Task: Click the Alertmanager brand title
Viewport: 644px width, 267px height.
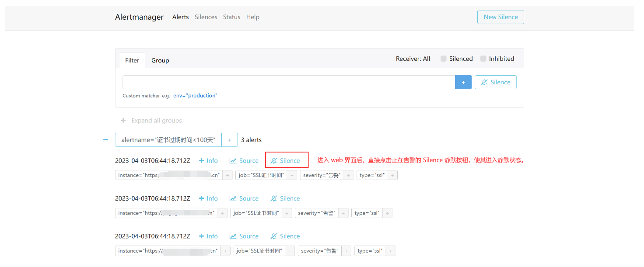Action: point(139,17)
